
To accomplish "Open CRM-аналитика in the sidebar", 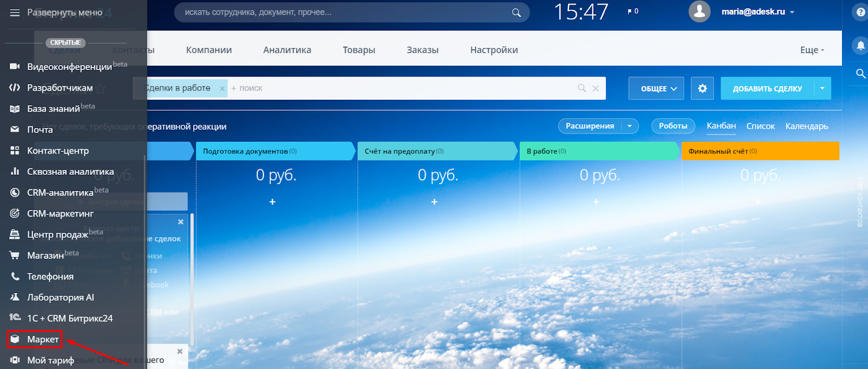I will click(59, 192).
